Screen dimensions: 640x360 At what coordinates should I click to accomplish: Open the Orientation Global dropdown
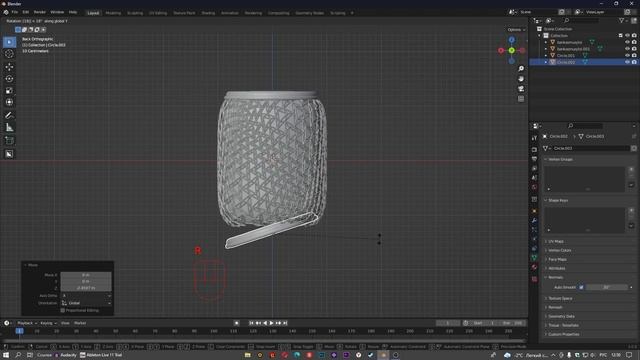tap(86, 303)
